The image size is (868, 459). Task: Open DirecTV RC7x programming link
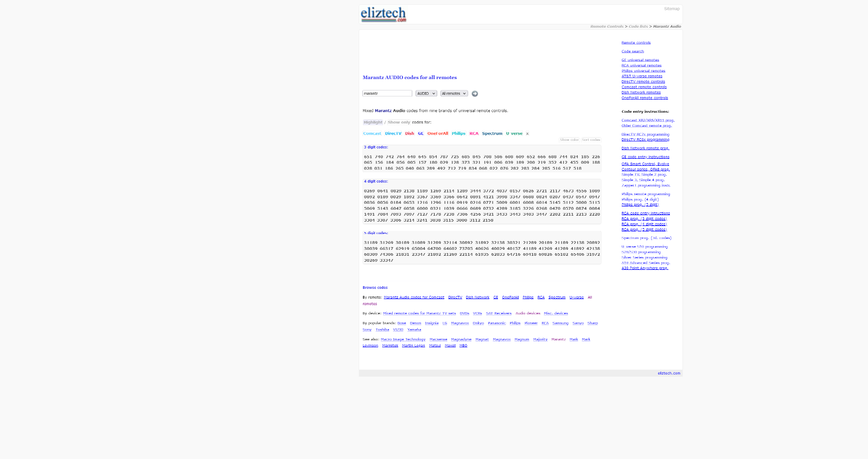tap(646, 134)
